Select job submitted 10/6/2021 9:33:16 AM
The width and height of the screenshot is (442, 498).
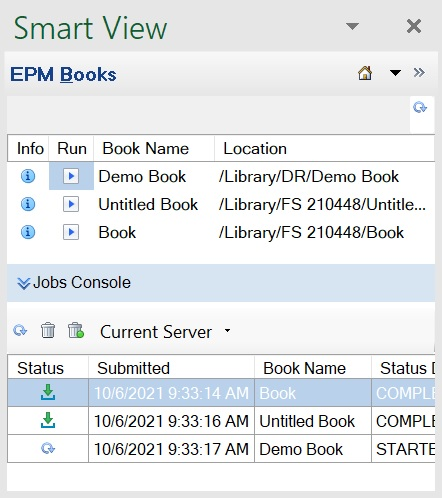pos(171,421)
